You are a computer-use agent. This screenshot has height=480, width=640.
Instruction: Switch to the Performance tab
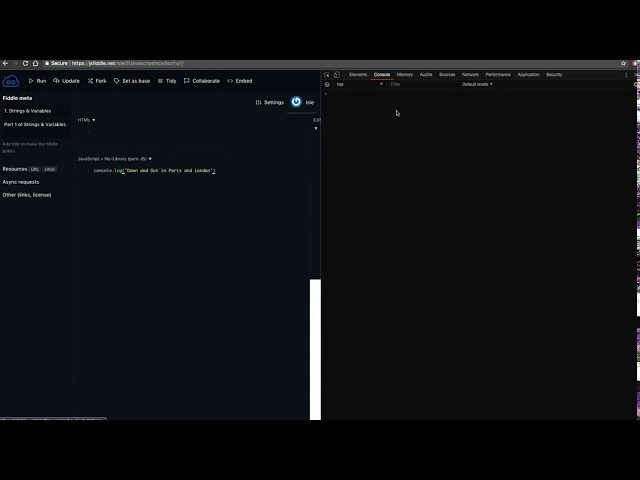tap(498, 75)
